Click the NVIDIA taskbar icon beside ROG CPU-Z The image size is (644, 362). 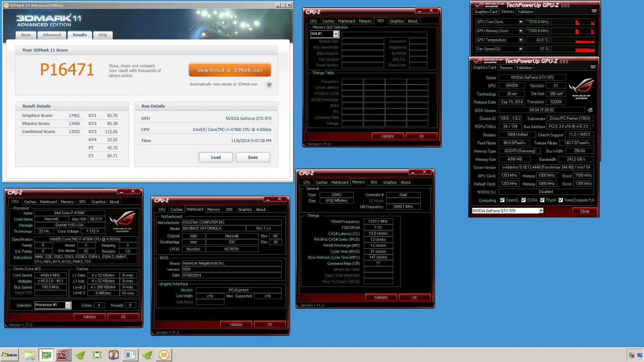(80, 355)
